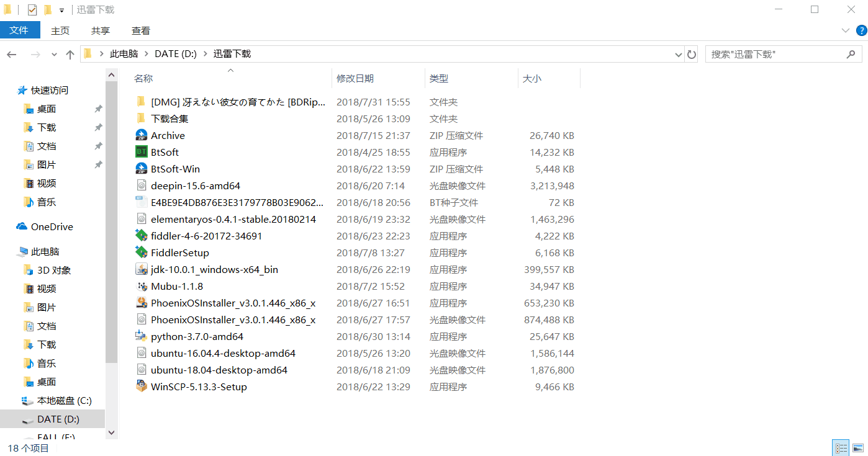Switch to details view layout
This screenshot has width=868, height=456.
coord(841,448)
